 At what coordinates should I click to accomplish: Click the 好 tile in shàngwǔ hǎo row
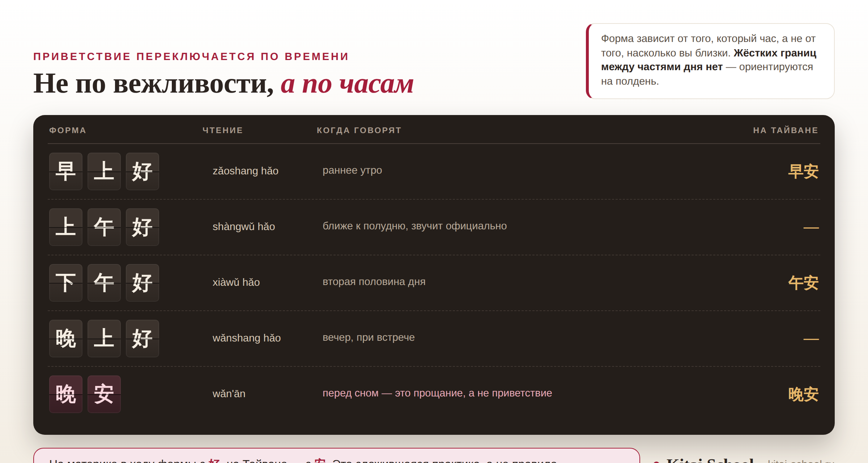tap(142, 227)
